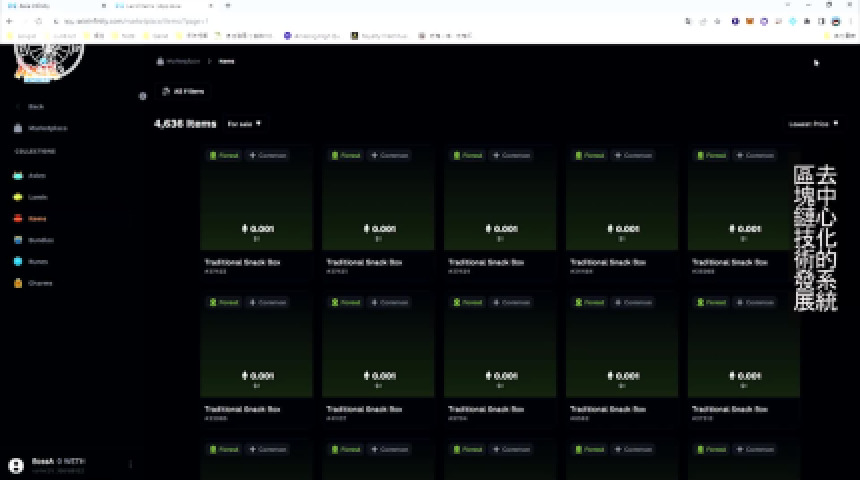Collapse the sidebar using the round toggle
This screenshot has width=860, height=480.
[x=142, y=96]
